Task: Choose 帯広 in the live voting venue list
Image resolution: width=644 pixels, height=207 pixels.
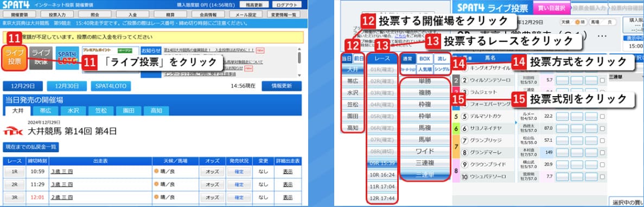Action: 353,81
